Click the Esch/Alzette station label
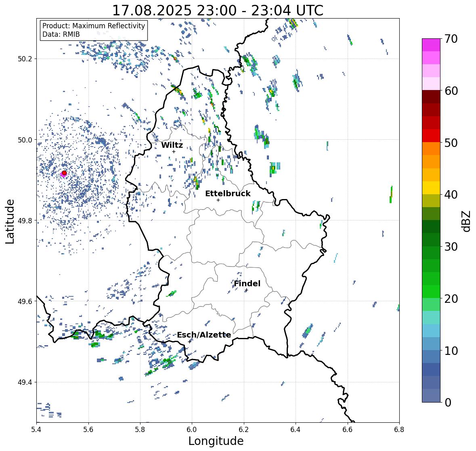This screenshot has height=451, width=476. click(x=204, y=335)
